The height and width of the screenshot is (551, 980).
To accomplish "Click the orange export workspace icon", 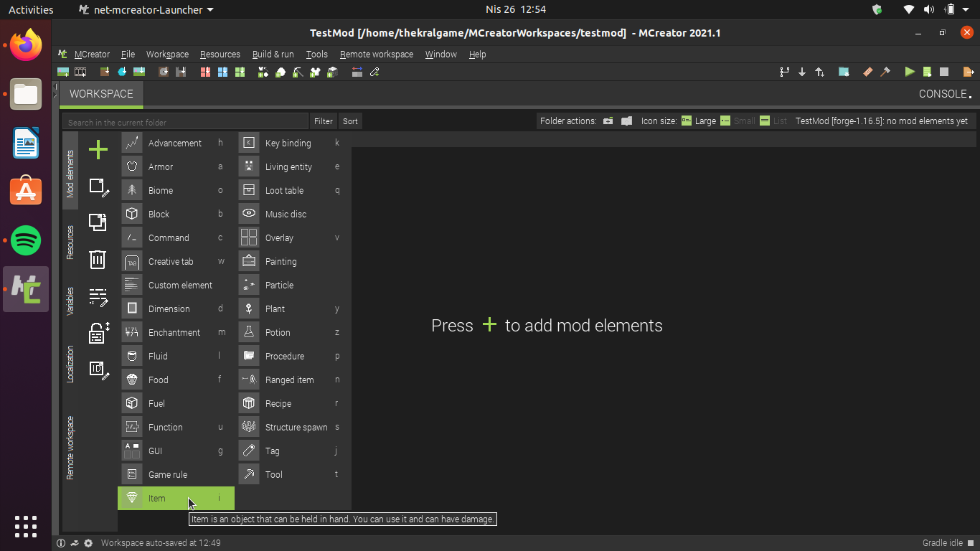I will tap(969, 72).
